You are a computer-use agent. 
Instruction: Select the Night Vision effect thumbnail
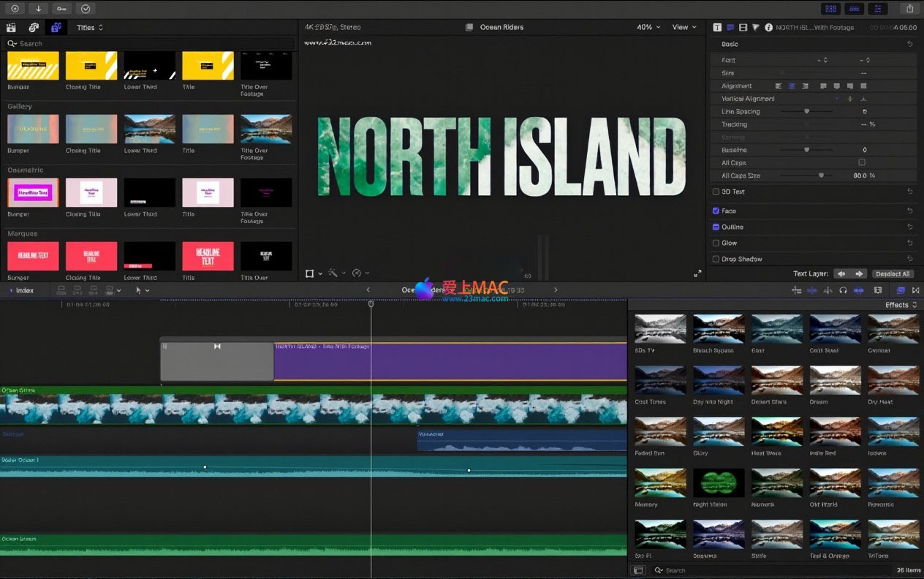point(719,483)
